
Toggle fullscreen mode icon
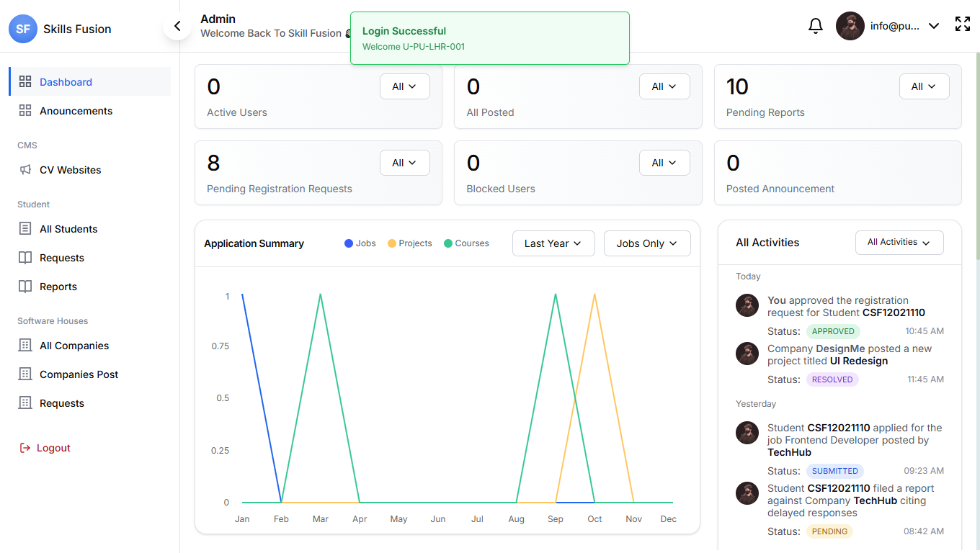pyautogui.click(x=962, y=24)
